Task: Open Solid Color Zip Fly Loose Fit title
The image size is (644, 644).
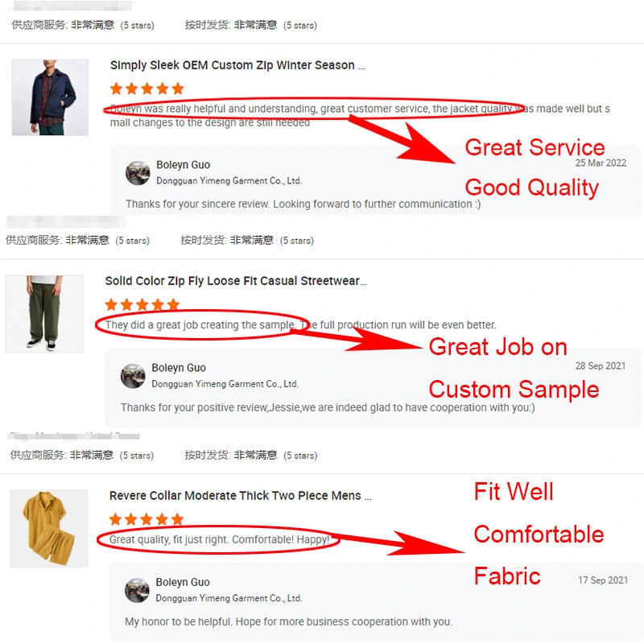Action: [x=236, y=281]
